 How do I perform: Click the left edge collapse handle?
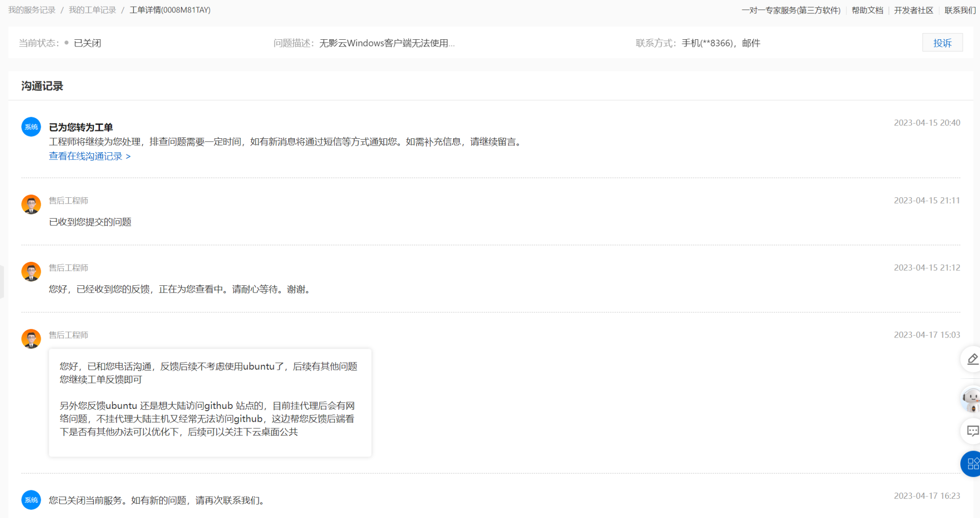coord(2,282)
